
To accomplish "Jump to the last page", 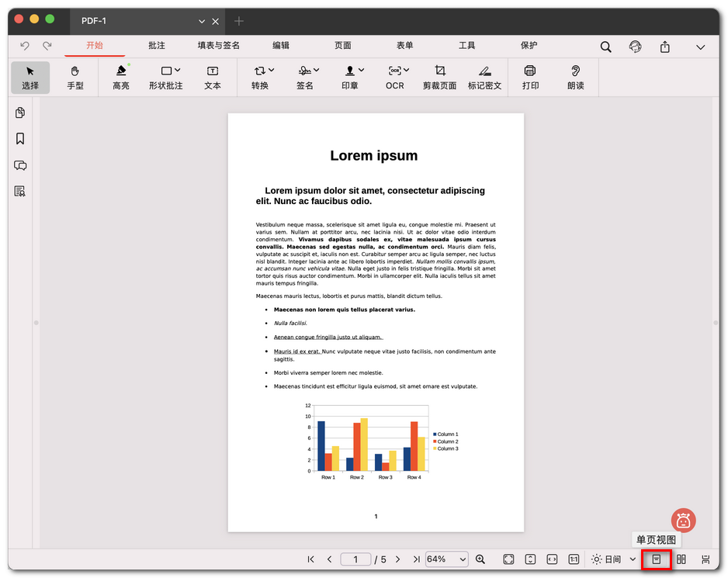I will 416,559.
